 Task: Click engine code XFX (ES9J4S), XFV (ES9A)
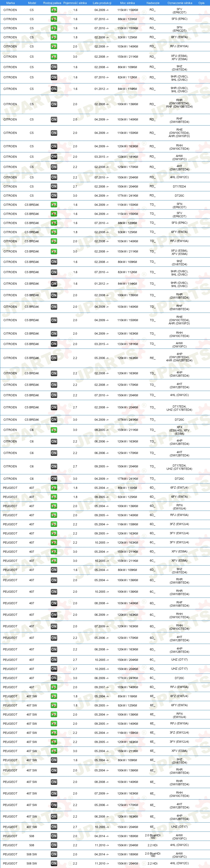pyautogui.click(x=179, y=430)
